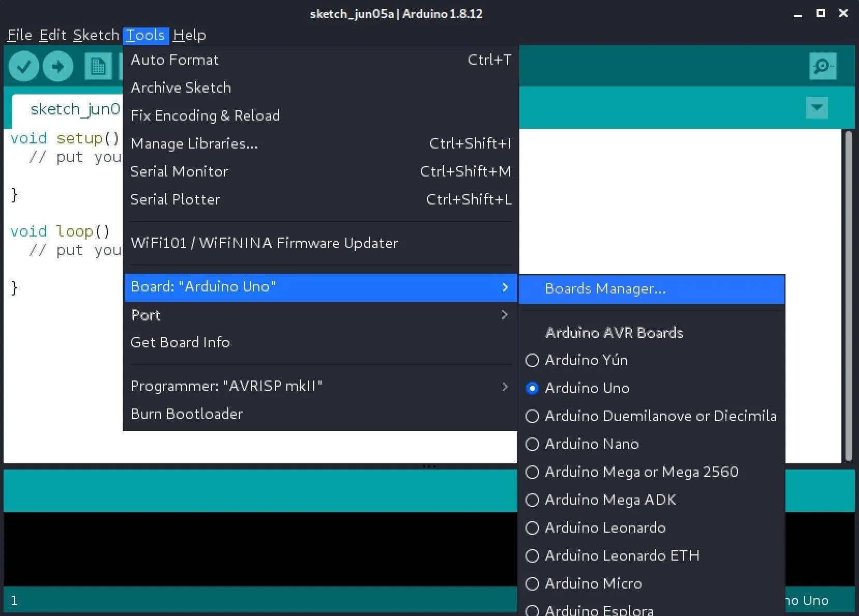Click the Arduino AVR Boards header

(614, 333)
